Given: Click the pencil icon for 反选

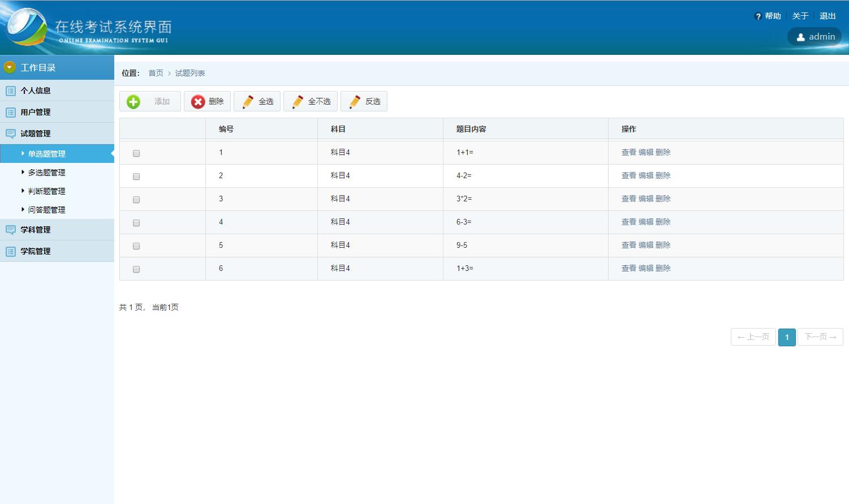Looking at the screenshot, I should click(x=355, y=102).
